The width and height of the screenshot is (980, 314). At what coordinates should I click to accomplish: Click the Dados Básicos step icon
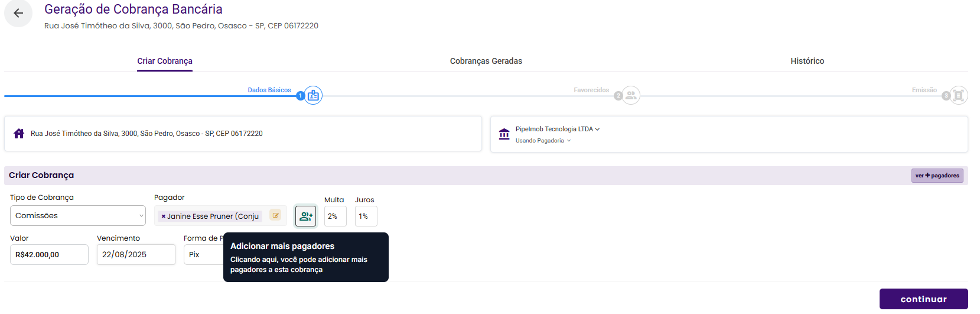pyautogui.click(x=313, y=95)
